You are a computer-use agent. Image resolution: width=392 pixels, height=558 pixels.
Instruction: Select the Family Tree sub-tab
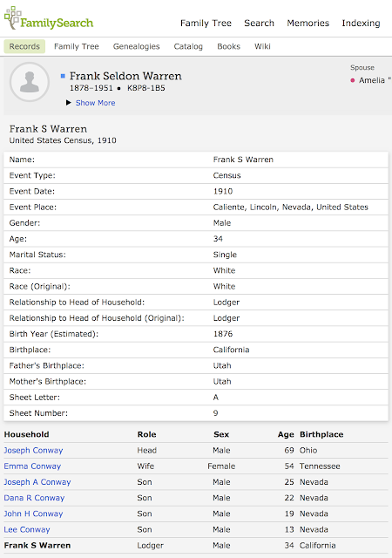pos(77,46)
